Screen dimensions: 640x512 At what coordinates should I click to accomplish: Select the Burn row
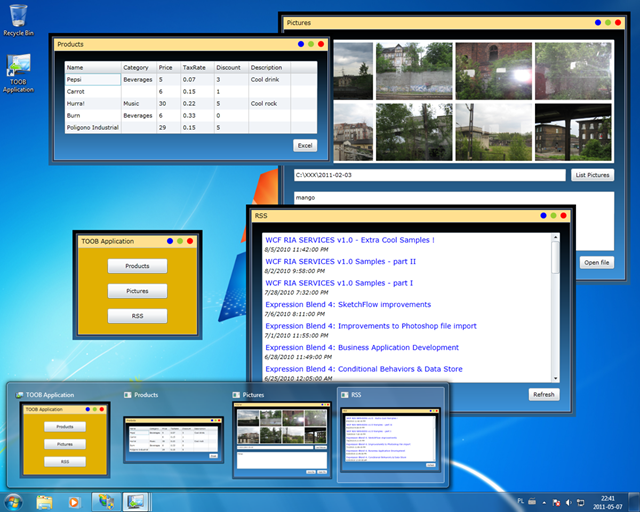pos(191,116)
